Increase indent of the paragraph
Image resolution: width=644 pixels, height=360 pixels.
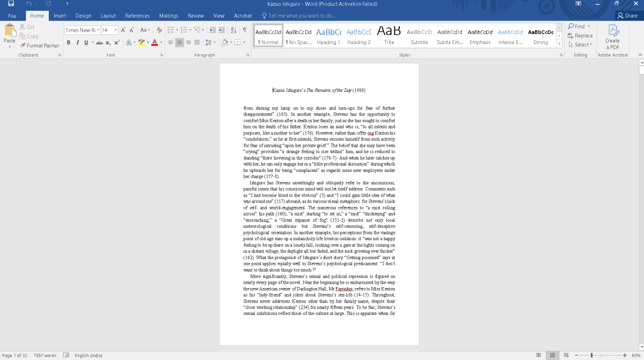tap(222, 30)
